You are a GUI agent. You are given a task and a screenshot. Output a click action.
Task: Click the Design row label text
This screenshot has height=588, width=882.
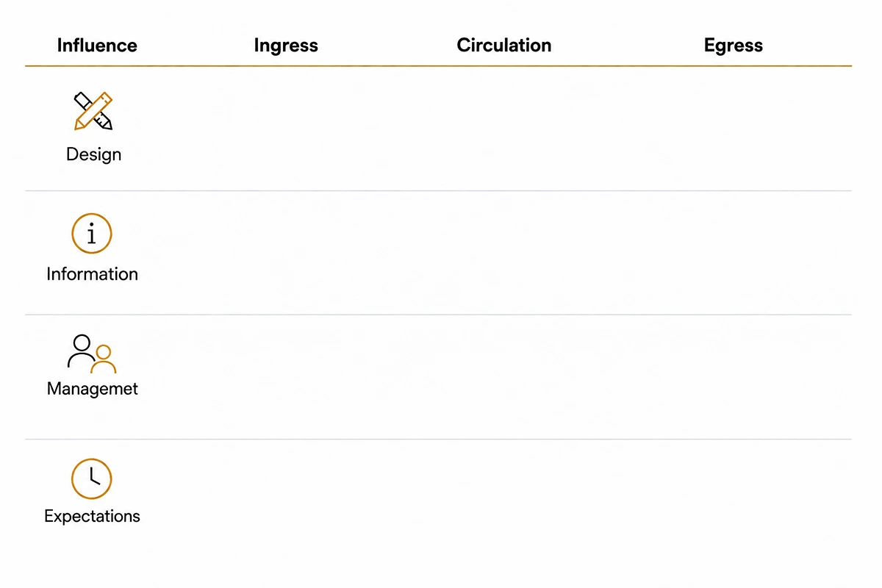coord(93,154)
